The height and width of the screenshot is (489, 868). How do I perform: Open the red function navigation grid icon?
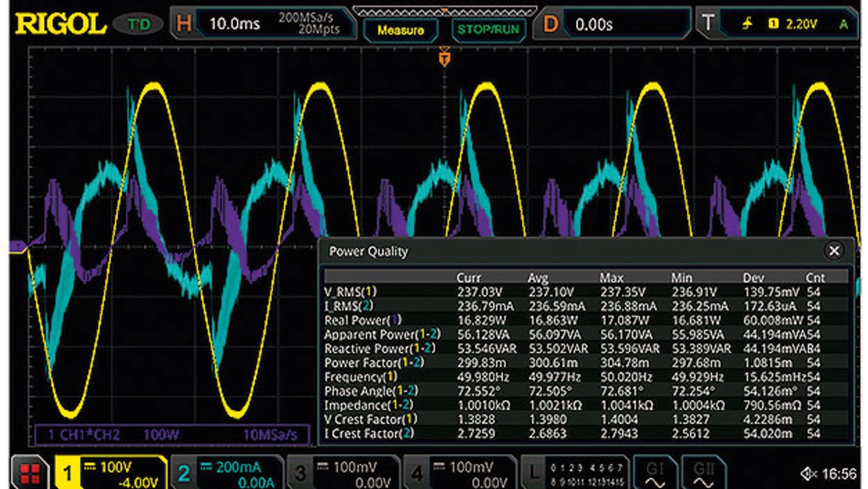coord(29,473)
